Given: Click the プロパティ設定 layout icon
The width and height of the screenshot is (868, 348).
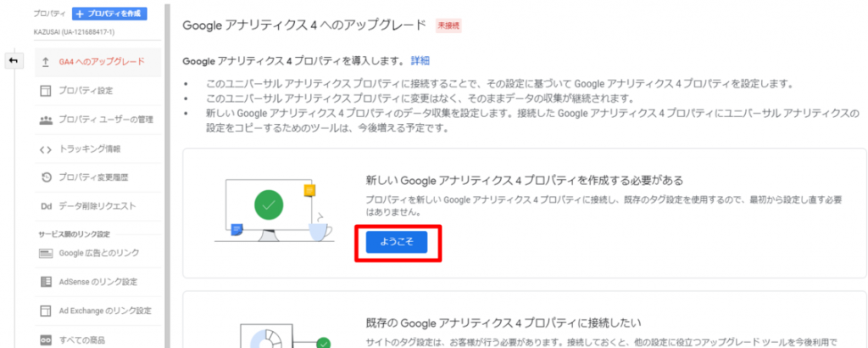Looking at the screenshot, I should (46, 91).
